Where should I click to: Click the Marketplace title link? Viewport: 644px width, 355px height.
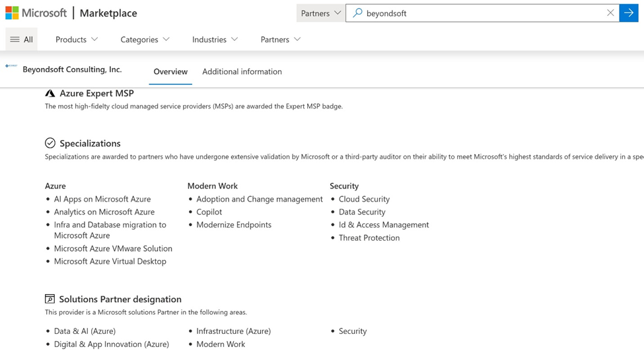pos(108,13)
